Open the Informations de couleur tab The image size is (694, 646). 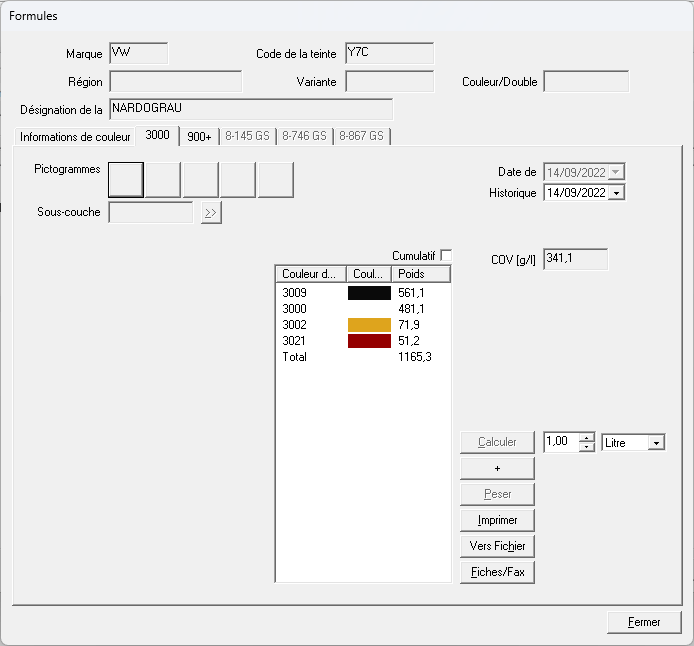[x=75, y=137]
